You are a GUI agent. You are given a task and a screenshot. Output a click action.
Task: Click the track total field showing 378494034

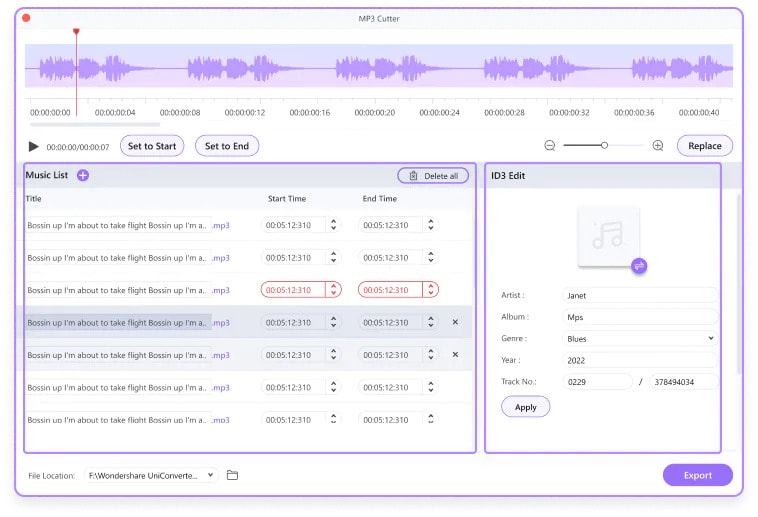(684, 382)
